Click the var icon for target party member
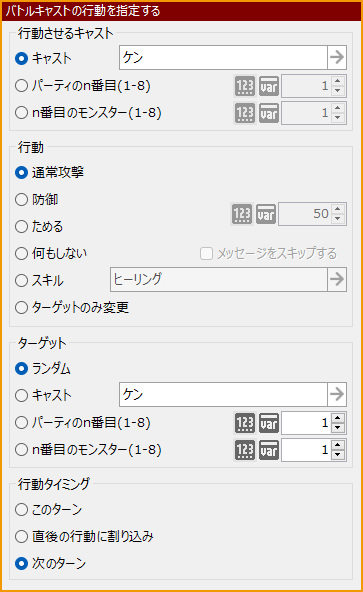Image resolution: width=363 pixels, height=592 pixels. [269, 423]
